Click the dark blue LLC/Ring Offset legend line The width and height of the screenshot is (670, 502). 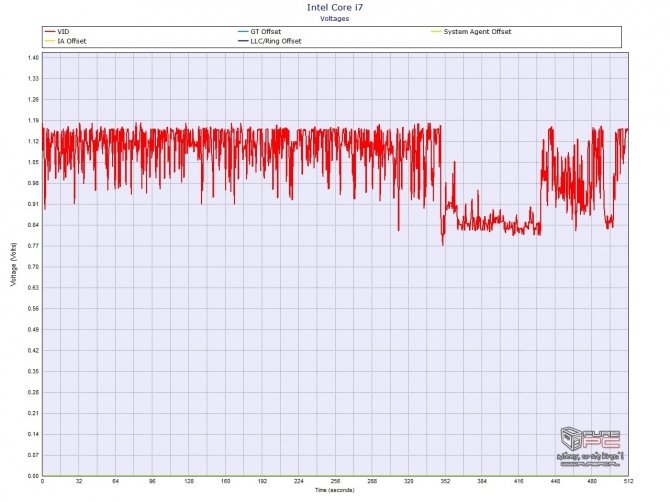coord(243,41)
